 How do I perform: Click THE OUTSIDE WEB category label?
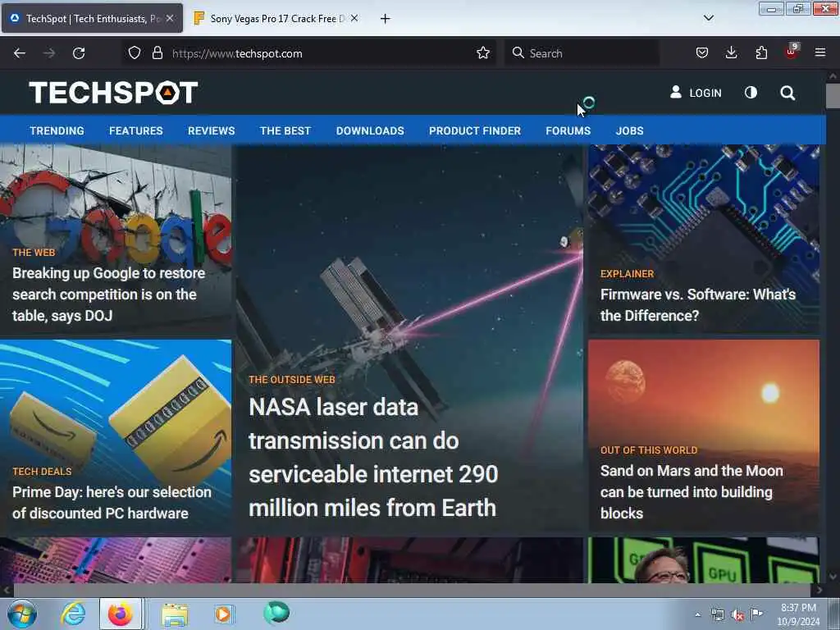tap(292, 379)
